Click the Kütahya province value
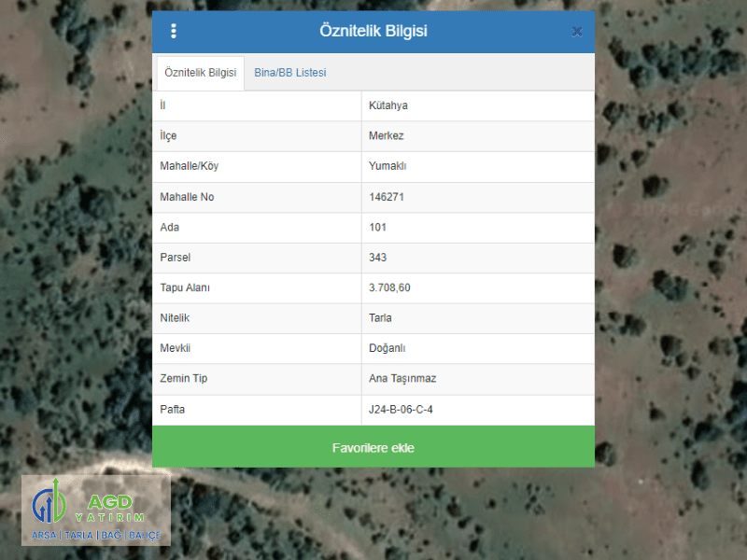Viewport: 747px width, 560px height. (x=388, y=105)
